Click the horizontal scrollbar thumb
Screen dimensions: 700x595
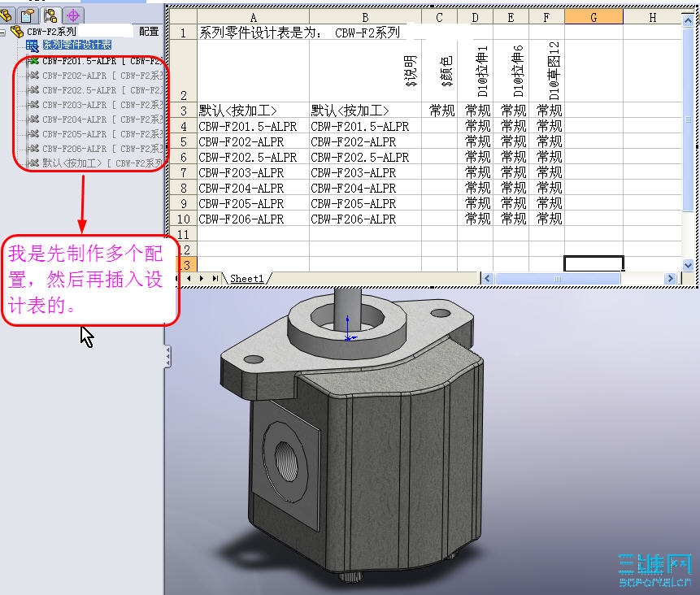point(558,279)
